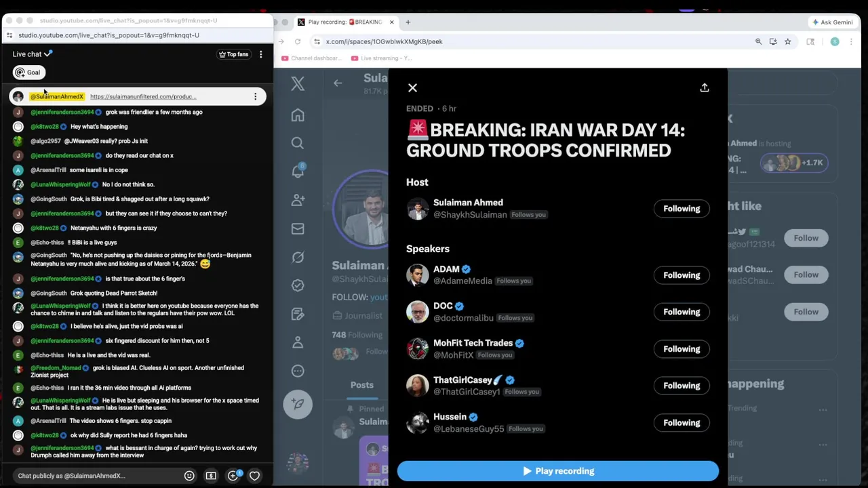Click the x.com address bar URL
This screenshot has width=868, height=488.
tap(384, 41)
